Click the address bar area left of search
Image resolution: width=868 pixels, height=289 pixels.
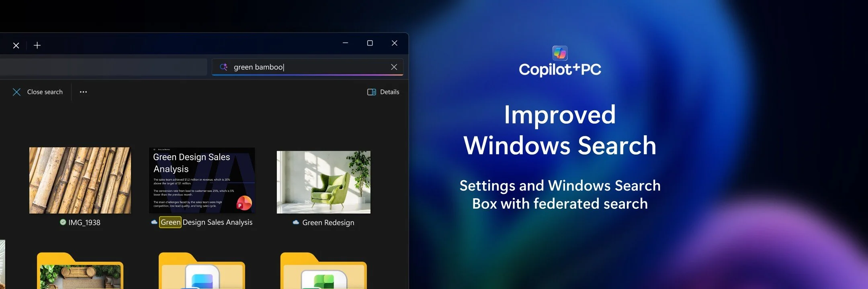pyautogui.click(x=104, y=67)
